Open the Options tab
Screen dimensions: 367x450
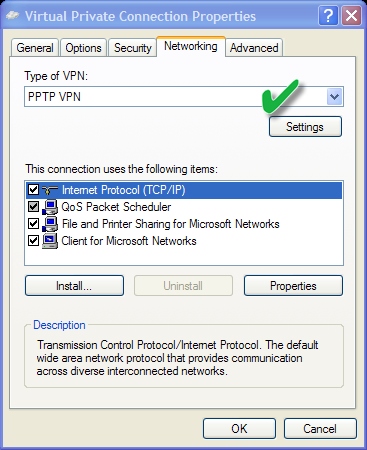83,48
